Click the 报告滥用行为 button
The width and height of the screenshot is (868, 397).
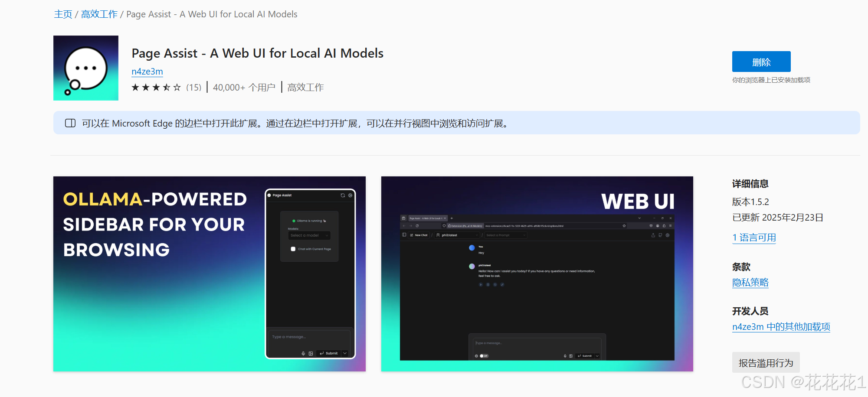[x=766, y=363]
